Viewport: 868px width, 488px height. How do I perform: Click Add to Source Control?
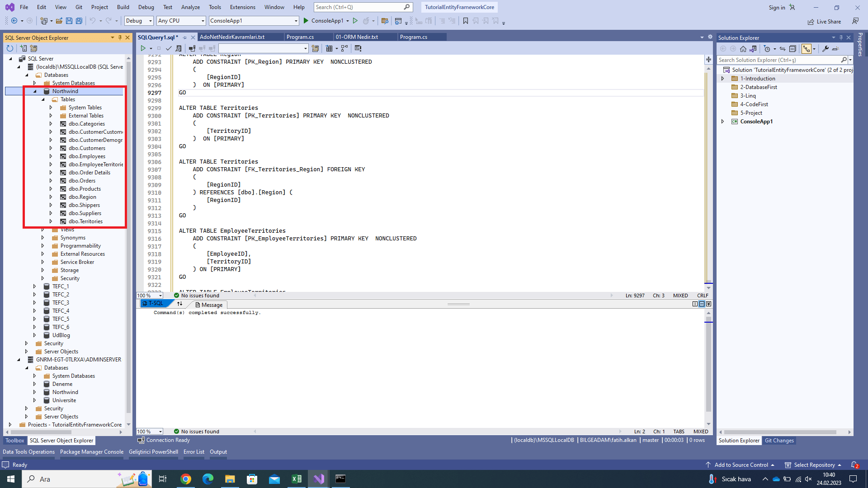point(741,465)
